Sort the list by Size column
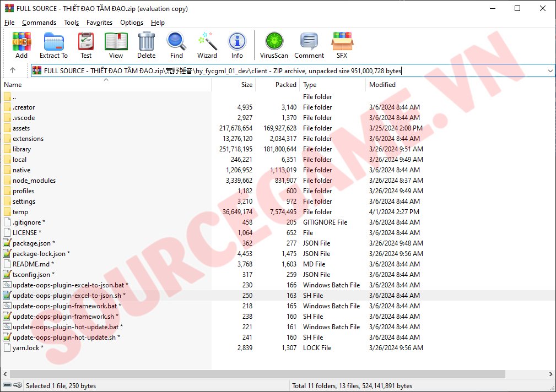 coord(246,85)
